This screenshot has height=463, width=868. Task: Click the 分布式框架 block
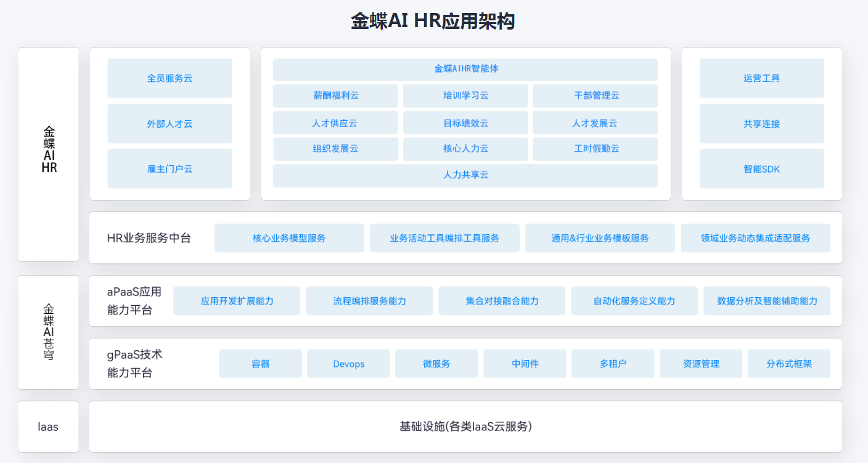pyautogui.click(x=789, y=364)
